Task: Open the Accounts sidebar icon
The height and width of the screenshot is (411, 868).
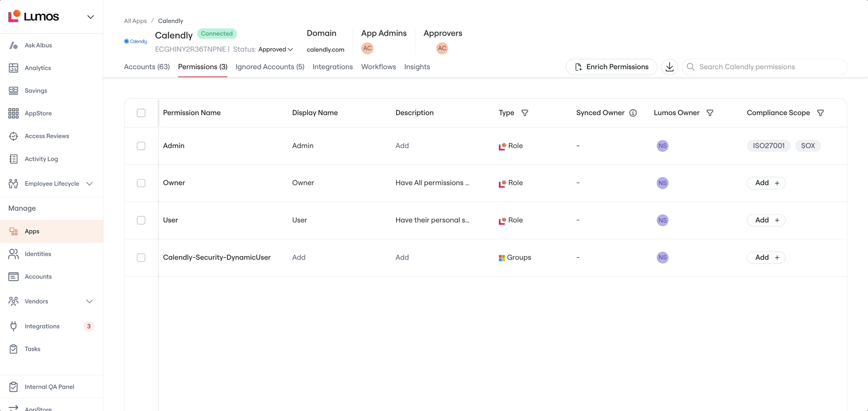Action: (13, 277)
